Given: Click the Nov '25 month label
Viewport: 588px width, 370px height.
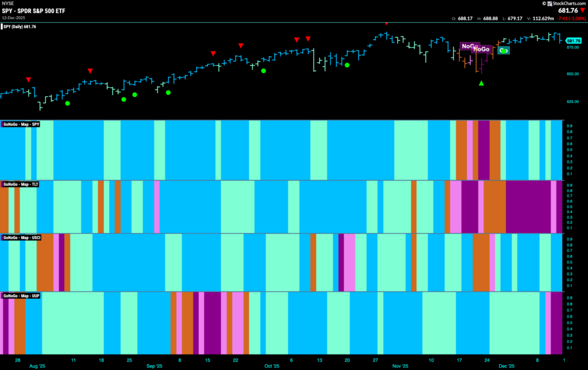Looking at the screenshot, I should point(400,366).
